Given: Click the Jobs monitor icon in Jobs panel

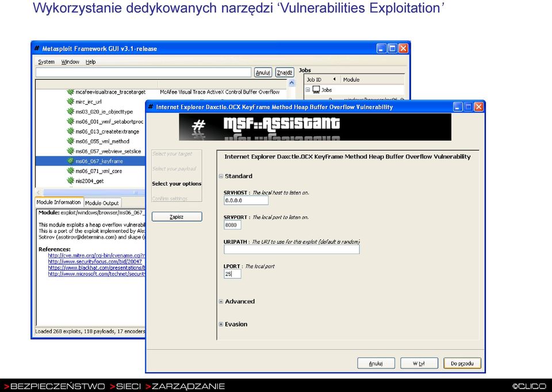Looking at the screenshot, I should pyautogui.click(x=316, y=90).
